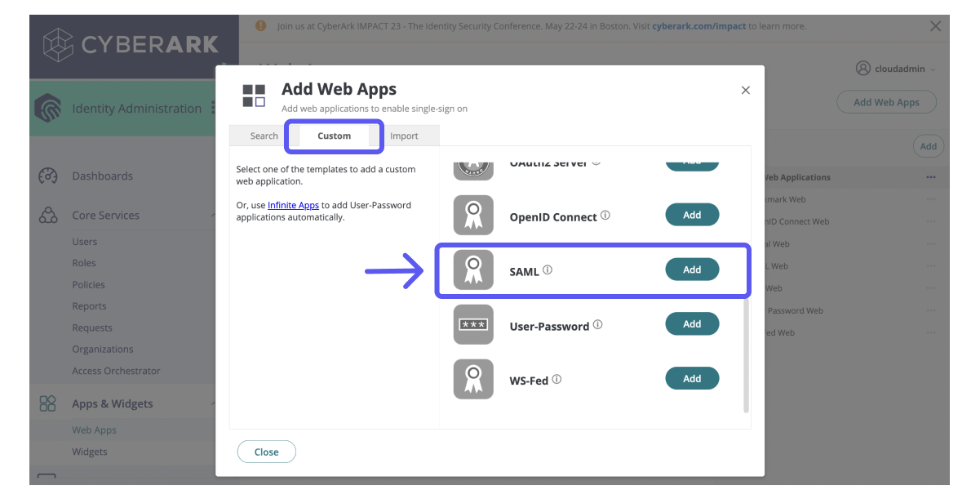This screenshot has width=980, height=499.
Task: Click the SAML badge icon
Action: [473, 270]
